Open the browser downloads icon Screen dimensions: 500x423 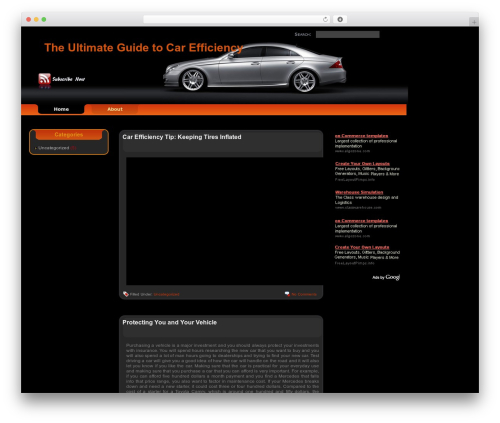[340, 19]
